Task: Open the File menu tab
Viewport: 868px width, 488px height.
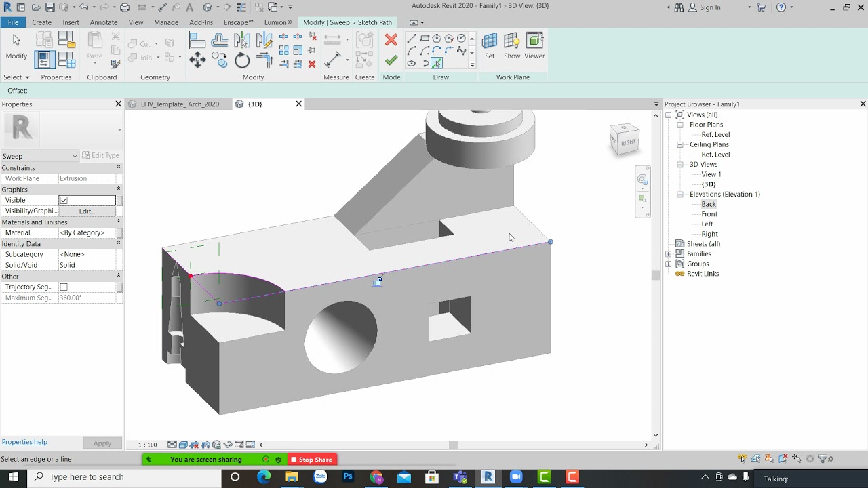Action: [x=13, y=22]
